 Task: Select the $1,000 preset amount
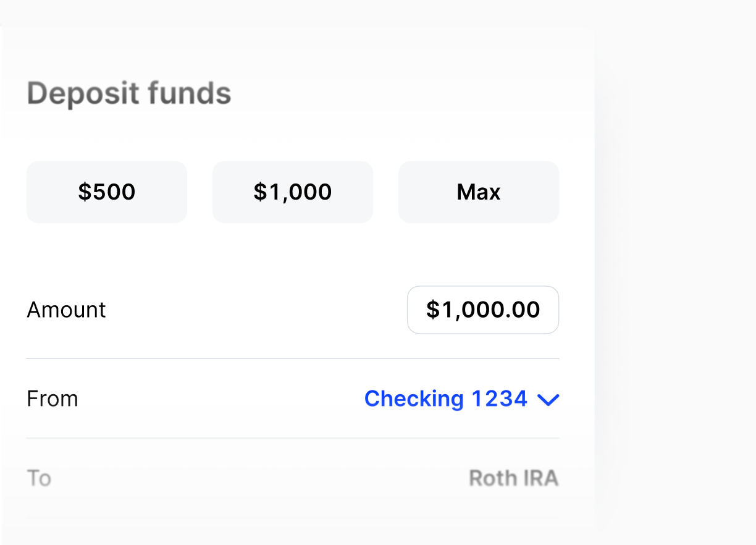tap(292, 192)
